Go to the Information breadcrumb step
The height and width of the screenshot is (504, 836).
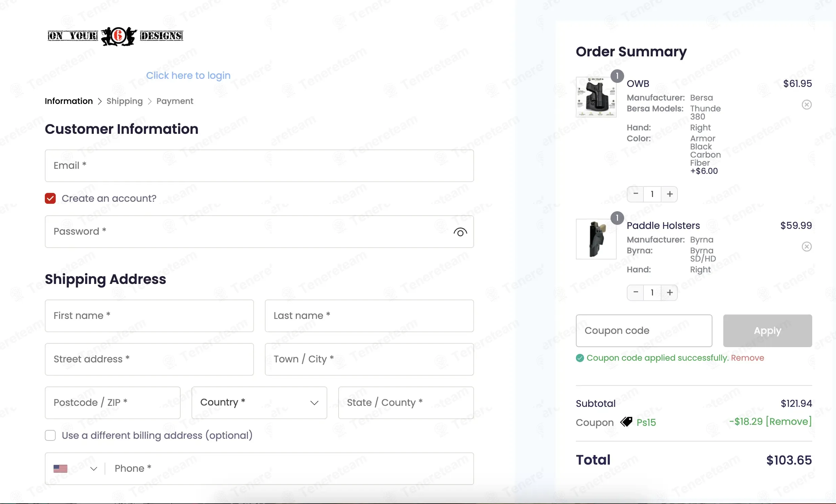69,101
